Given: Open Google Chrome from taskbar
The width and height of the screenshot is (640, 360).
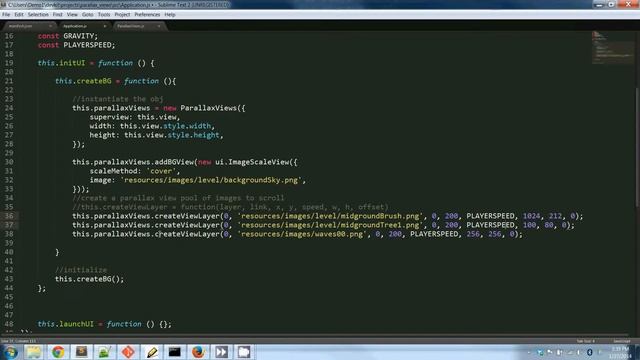Looking at the screenshot, I should [x=58, y=352].
